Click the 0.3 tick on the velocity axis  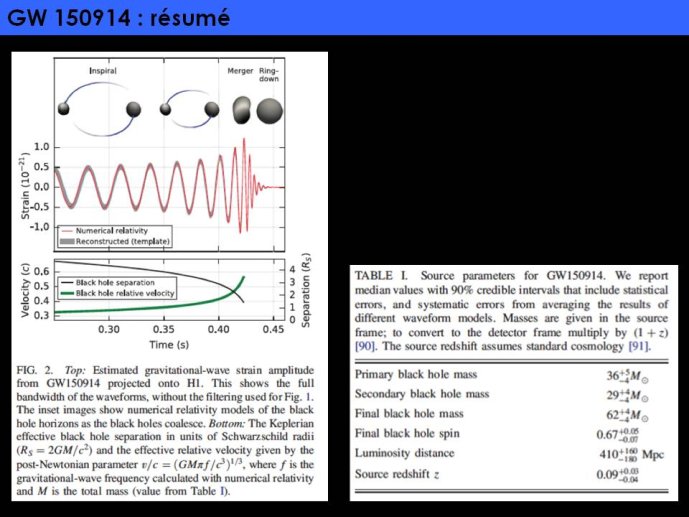(x=42, y=315)
